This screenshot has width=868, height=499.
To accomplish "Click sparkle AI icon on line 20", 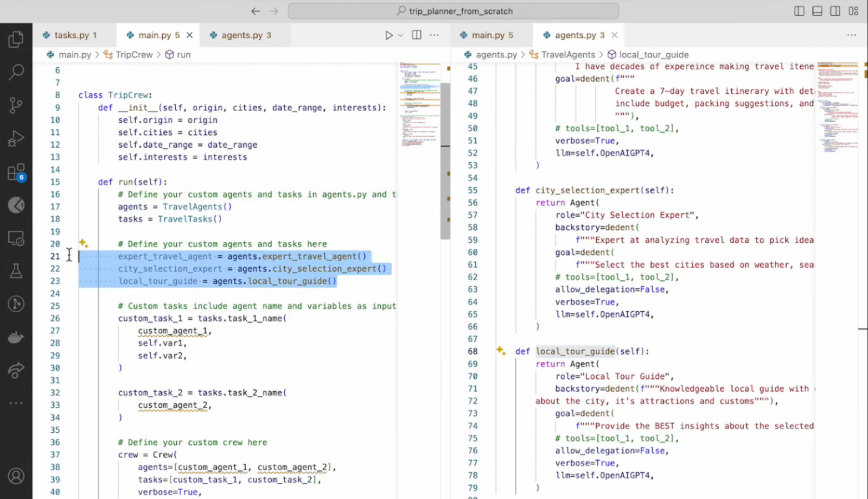I will pos(84,243).
